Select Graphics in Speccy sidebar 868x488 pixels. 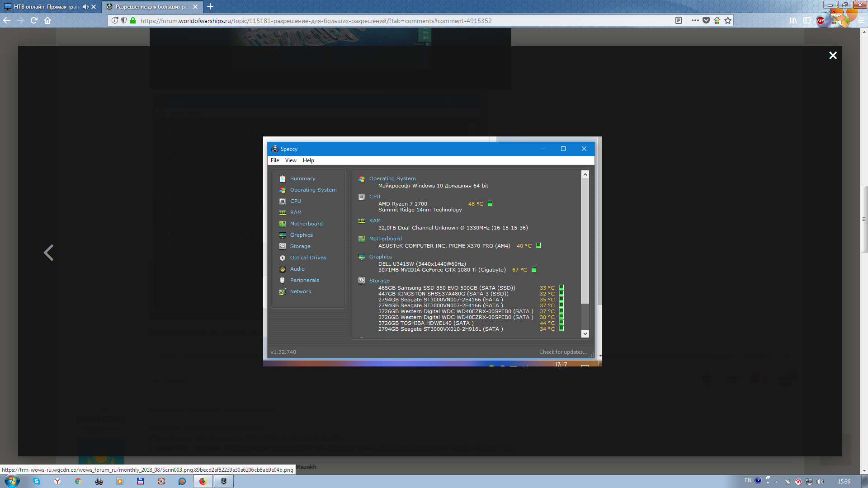tap(301, 235)
